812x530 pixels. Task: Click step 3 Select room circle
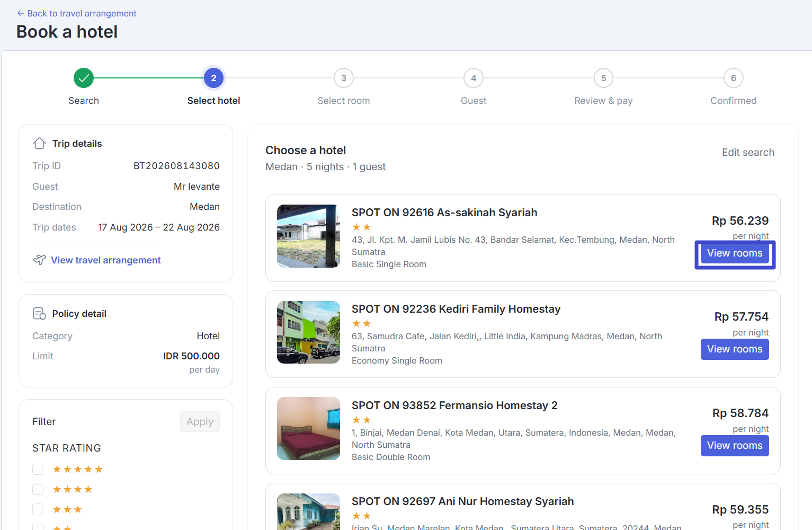pyautogui.click(x=344, y=78)
